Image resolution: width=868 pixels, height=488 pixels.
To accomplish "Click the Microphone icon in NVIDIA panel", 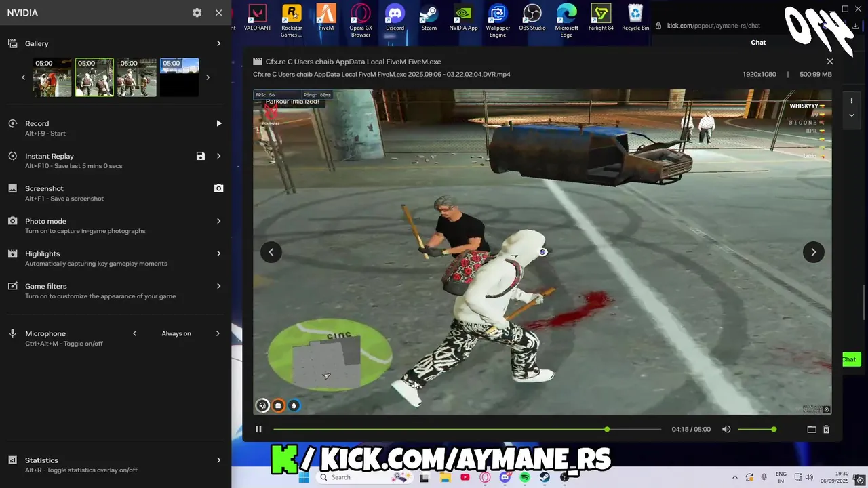I will 12,333.
